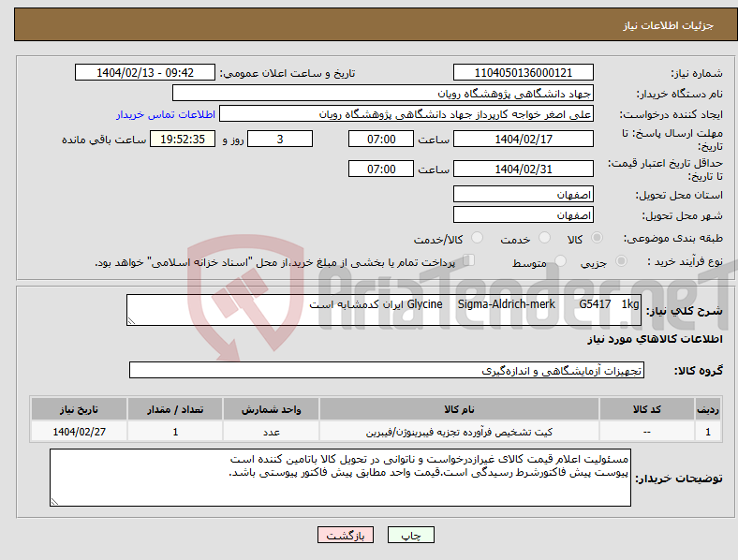The height and width of the screenshot is (560, 738).
Task: Click the requester field علی اصغر خواجه
Action: [406, 114]
